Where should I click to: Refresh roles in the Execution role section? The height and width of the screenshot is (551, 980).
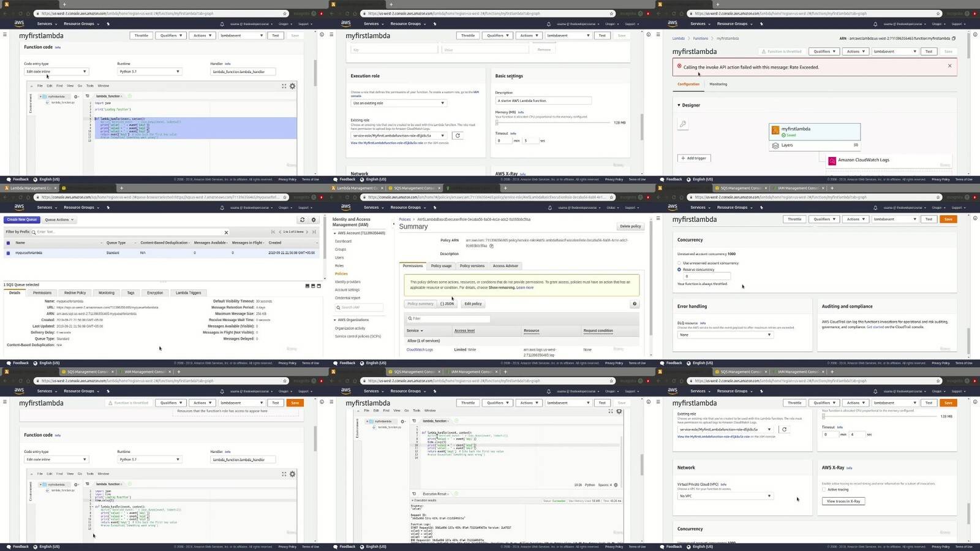(457, 135)
